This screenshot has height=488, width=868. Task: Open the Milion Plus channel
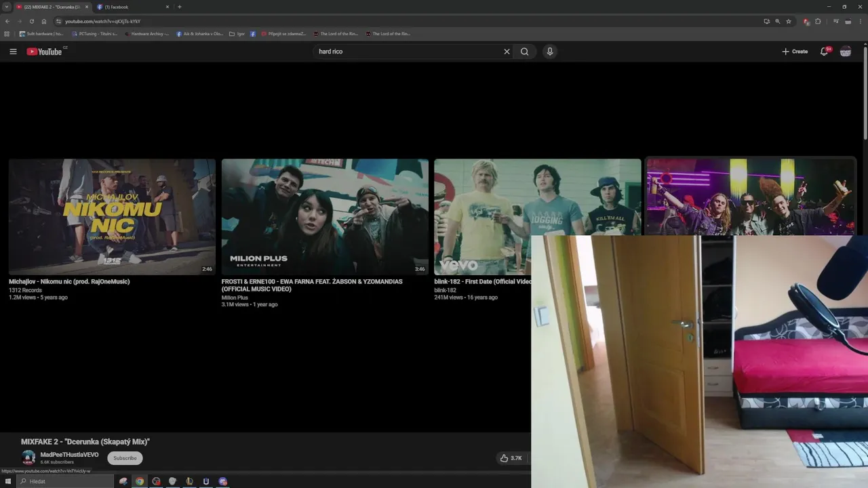click(x=235, y=298)
